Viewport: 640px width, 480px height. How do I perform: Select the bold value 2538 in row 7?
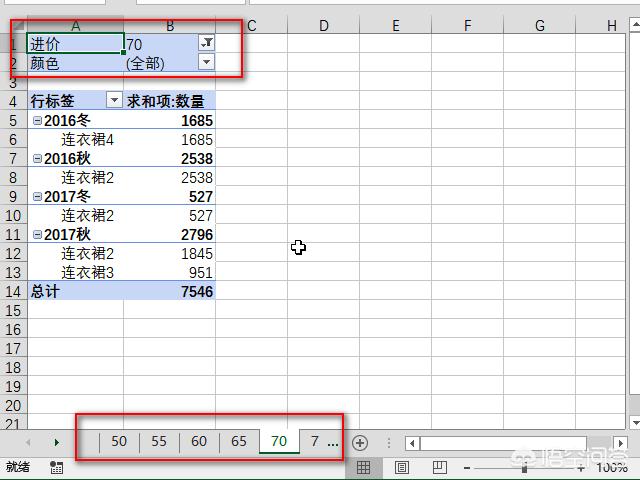point(169,158)
